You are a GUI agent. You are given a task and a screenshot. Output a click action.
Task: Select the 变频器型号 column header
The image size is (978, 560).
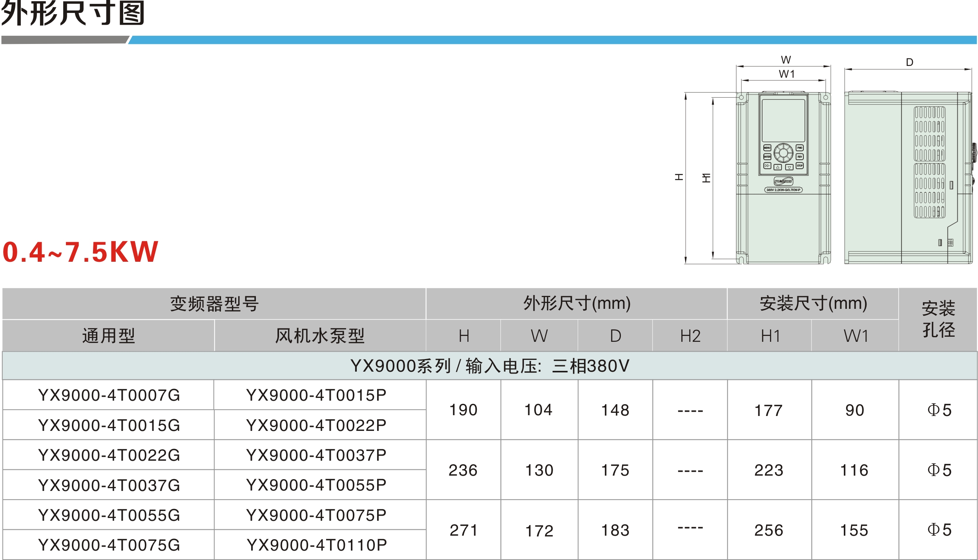click(214, 304)
